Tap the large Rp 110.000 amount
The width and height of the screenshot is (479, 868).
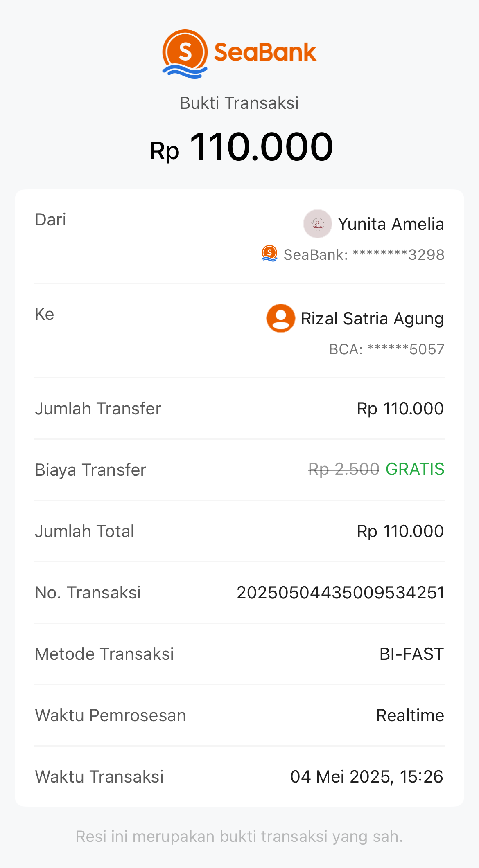pos(242,147)
